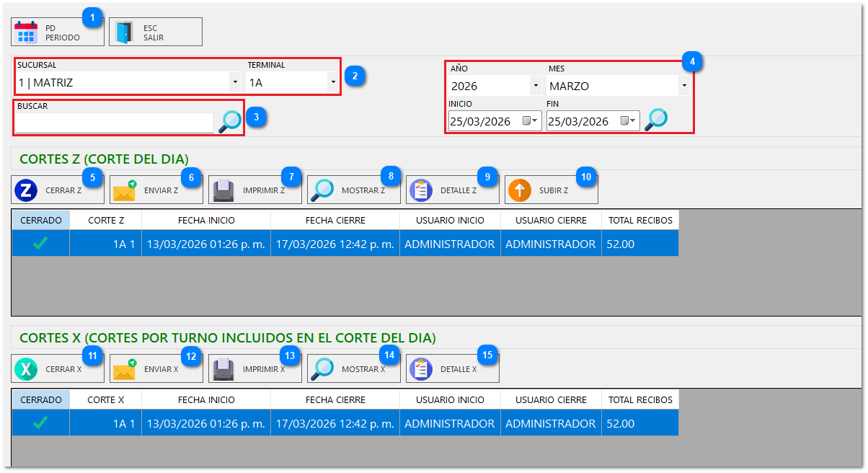Click Total Recibos header in Cortes Z table
Screen dimensions: 868x473
[640, 220]
